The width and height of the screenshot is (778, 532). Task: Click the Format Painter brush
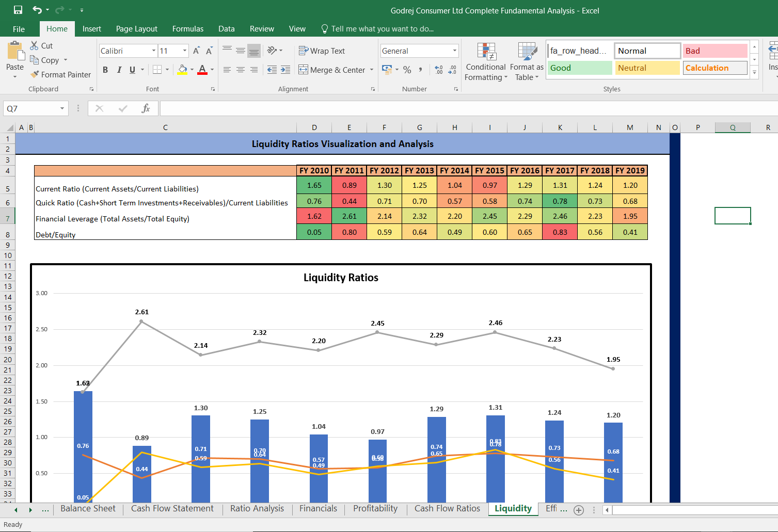tap(35, 74)
